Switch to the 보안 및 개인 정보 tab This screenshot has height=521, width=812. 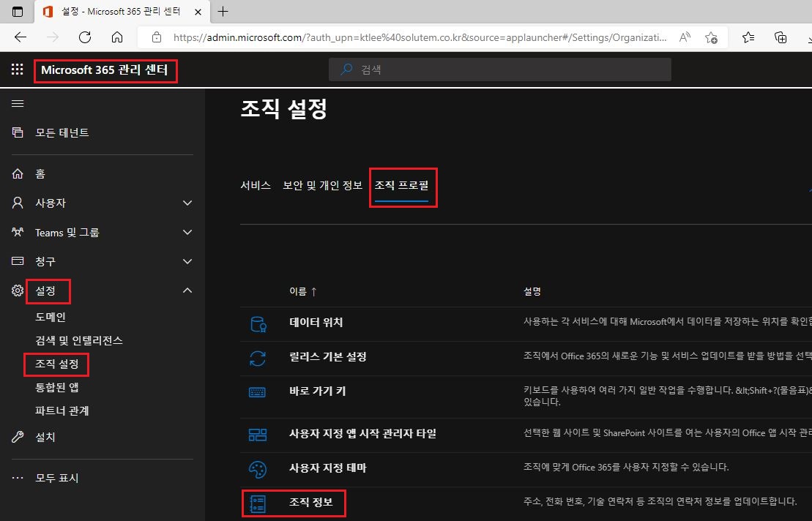(322, 185)
